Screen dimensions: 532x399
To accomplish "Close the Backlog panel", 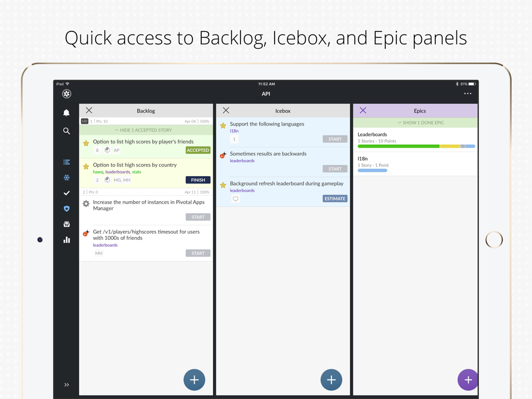I will pyautogui.click(x=89, y=110).
